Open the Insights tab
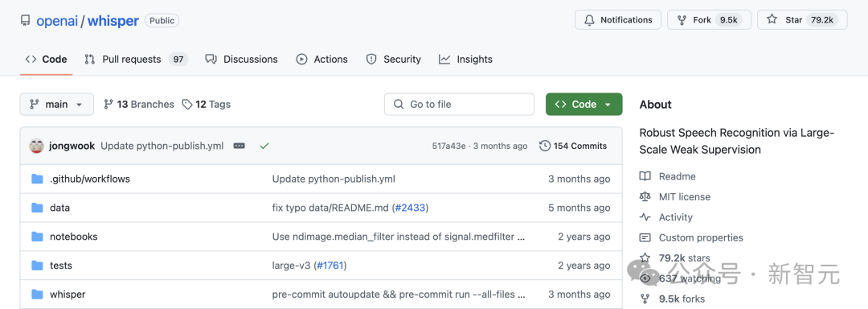Screen dimensions: 868x309 point(465,60)
